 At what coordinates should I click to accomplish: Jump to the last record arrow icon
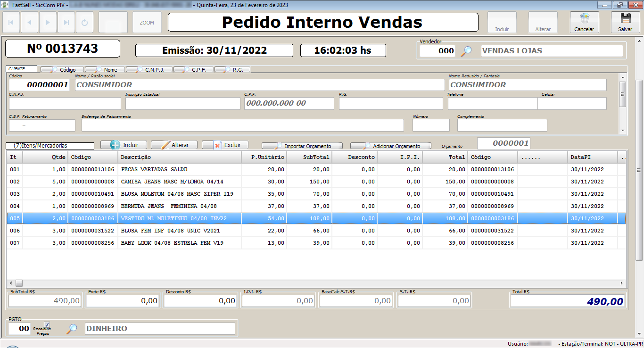coord(66,22)
